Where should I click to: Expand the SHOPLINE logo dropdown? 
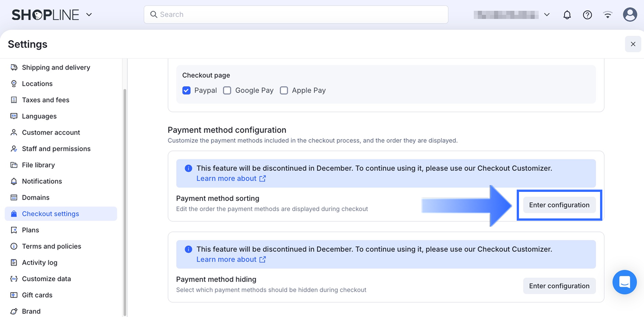click(x=89, y=15)
